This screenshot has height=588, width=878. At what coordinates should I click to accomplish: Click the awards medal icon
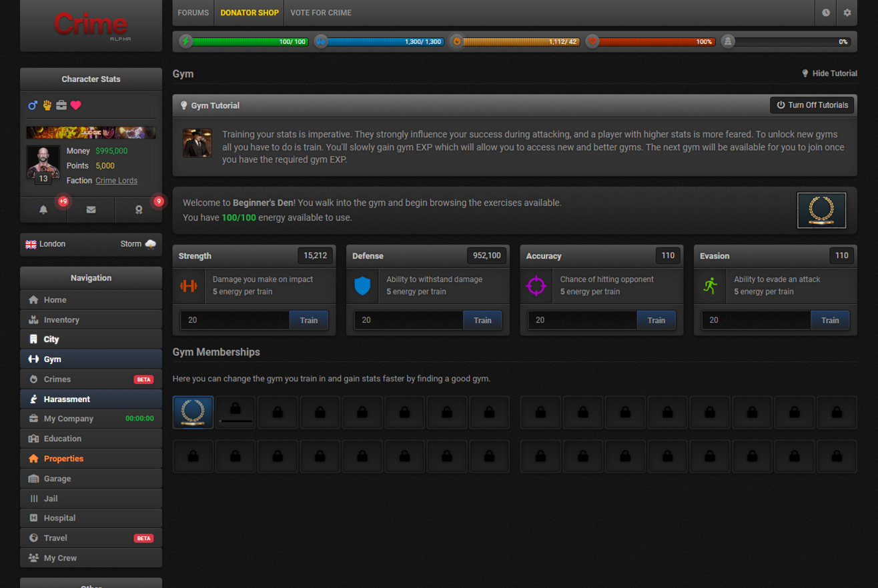coord(139,209)
